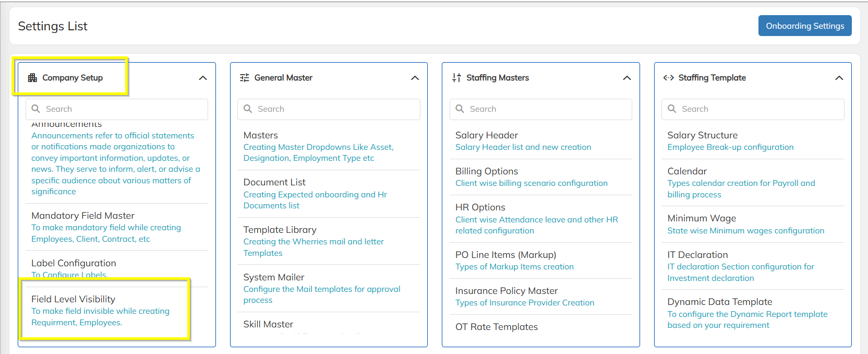The width and height of the screenshot is (868, 354).
Task: Collapse the Staffing Template panel
Action: click(839, 78)
